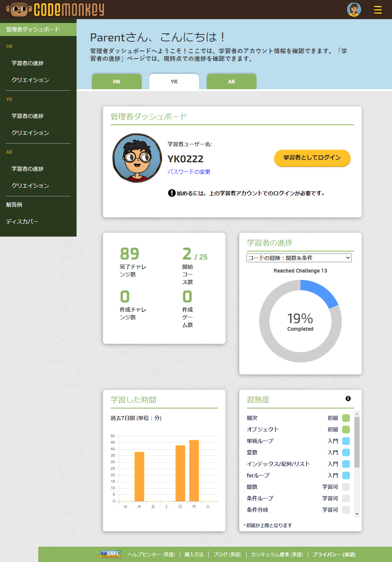Click the ヘルプセンター footer link
Image resolution: width=392 pixels, height=562 pixels.
coord(151,554)
